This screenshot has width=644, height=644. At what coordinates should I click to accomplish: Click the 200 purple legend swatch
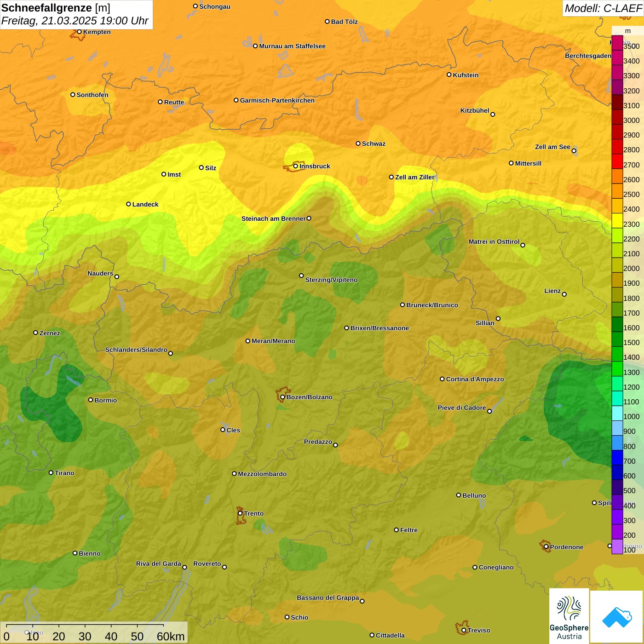[617, 532]
